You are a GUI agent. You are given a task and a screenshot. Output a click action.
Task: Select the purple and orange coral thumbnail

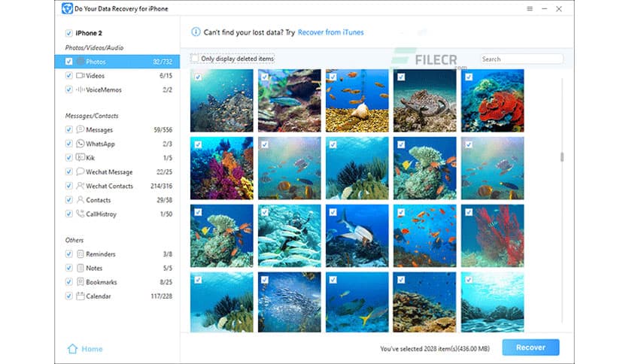click(x=221, y=168)
